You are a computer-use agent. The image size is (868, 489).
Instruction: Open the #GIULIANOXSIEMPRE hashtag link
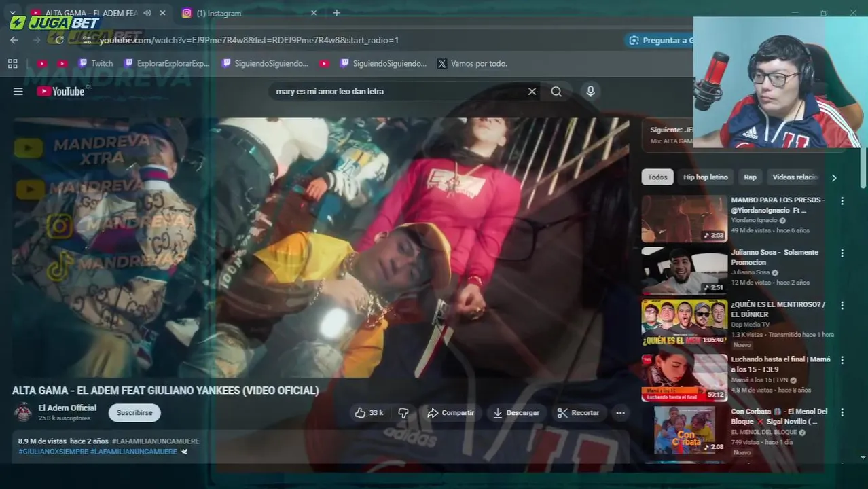53,451
